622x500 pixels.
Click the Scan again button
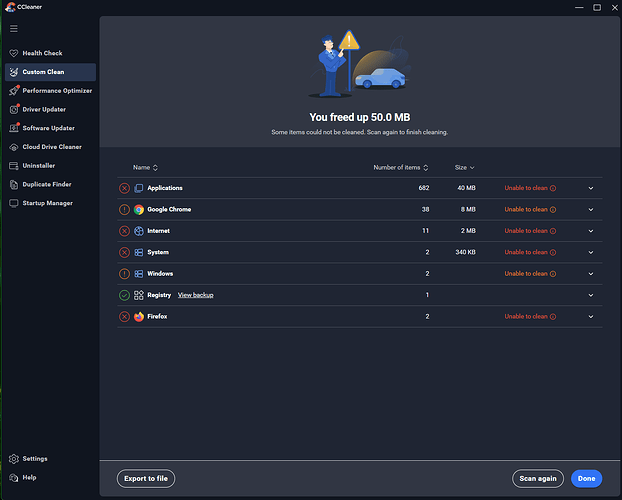538,479
